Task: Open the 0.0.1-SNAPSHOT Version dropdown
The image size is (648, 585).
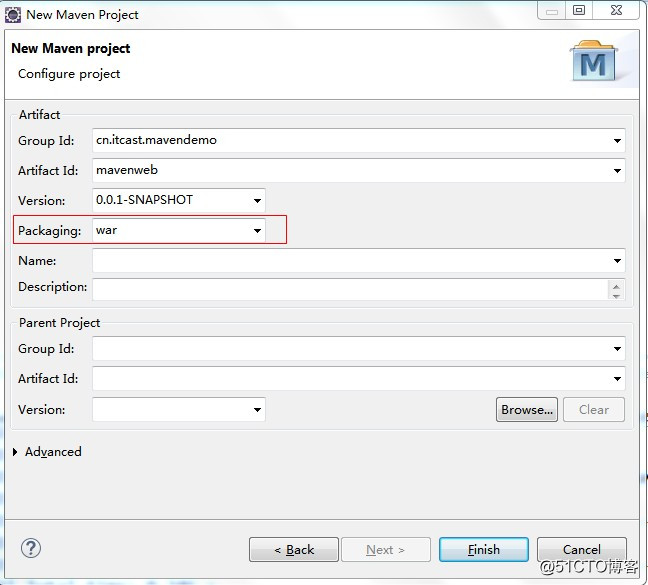Action: 257,201
